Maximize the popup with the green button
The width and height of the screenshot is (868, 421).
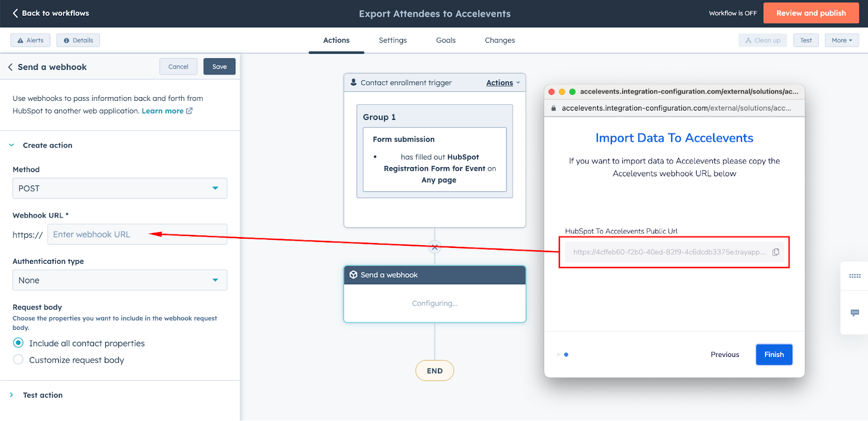tap(572, 92)
